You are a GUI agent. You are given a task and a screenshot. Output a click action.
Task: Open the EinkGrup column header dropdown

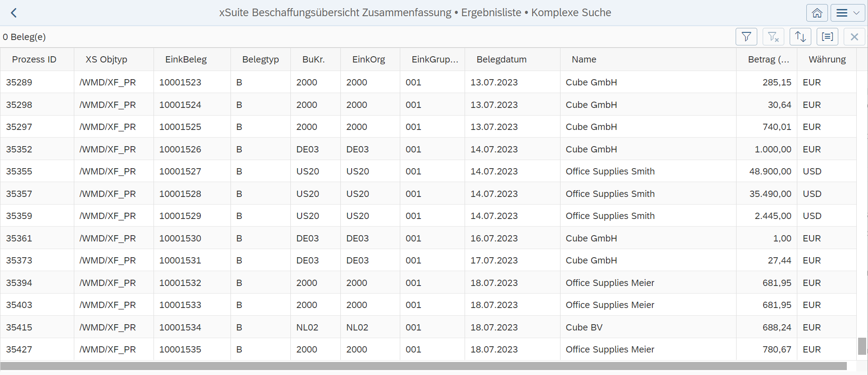[x=433, y=59]
